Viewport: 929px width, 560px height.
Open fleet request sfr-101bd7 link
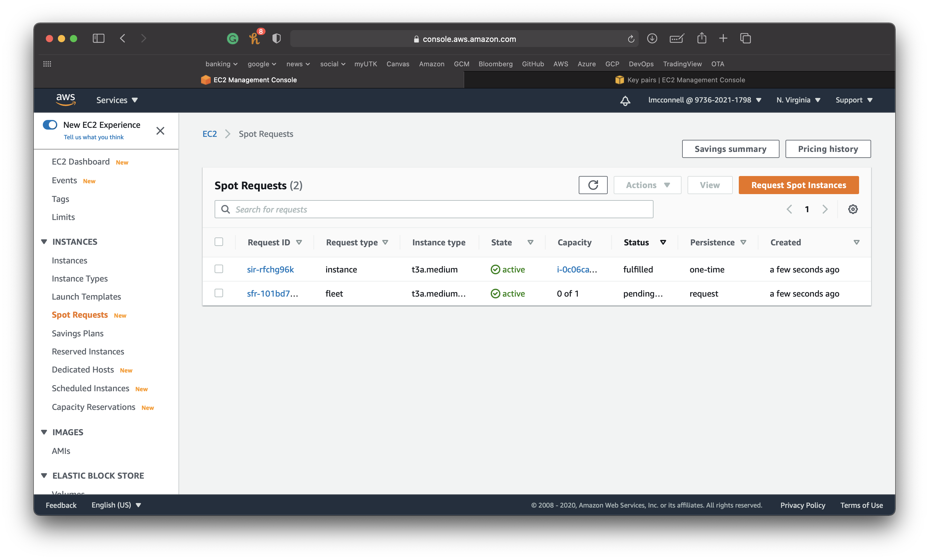coord(272,293)
